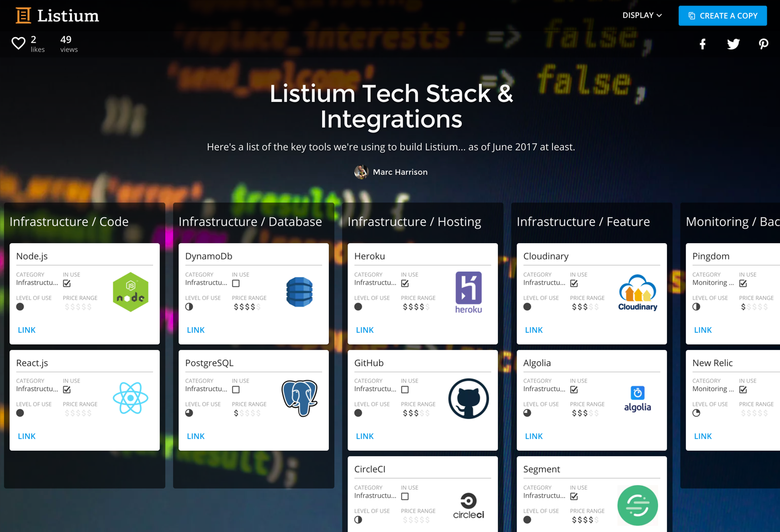Select Infrastructure / Feature column heading
Viewport: 780px width, 532px height.
click(x=583, y=221)
